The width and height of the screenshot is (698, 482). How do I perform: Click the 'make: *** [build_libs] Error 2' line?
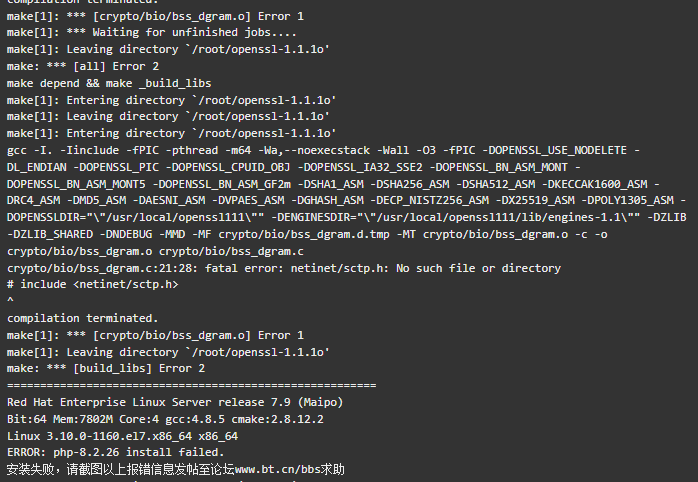click(x=106, y=369)
